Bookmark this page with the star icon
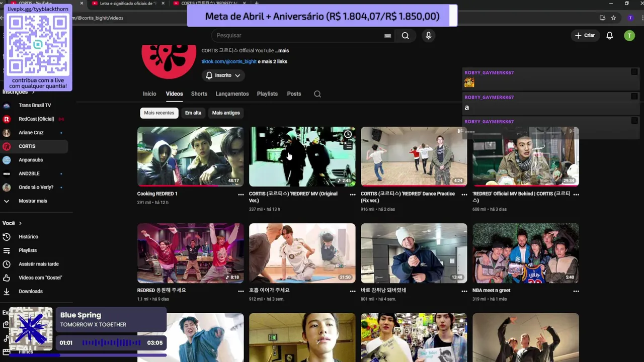Screen dimensions: 644x362 (x=613, y=18)
